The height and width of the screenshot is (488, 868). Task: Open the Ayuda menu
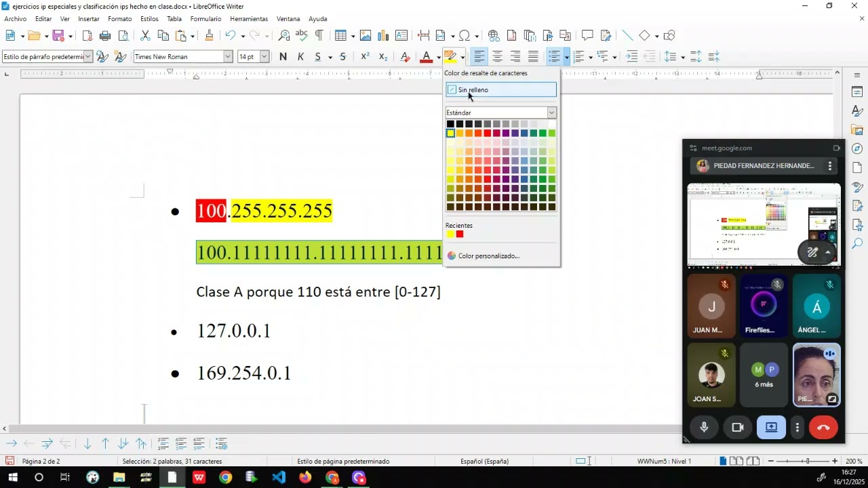[x=318, y=19]
